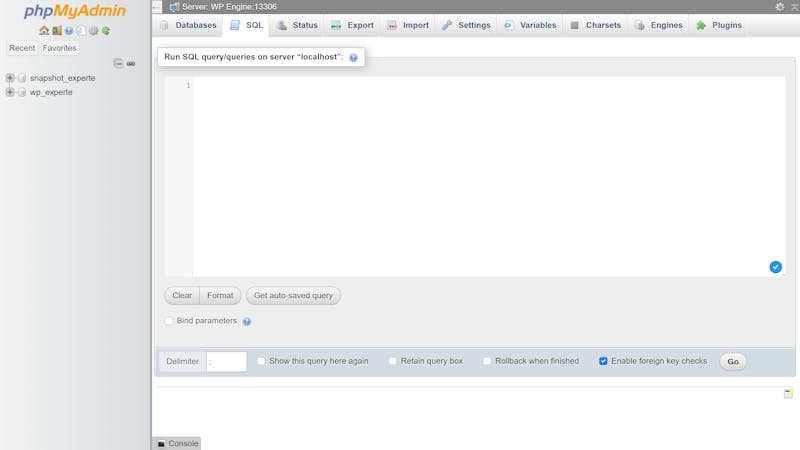The width and height of the screenshot is (800, 450).
Task: Open the Plugins tab
Action: coord(719,26)
